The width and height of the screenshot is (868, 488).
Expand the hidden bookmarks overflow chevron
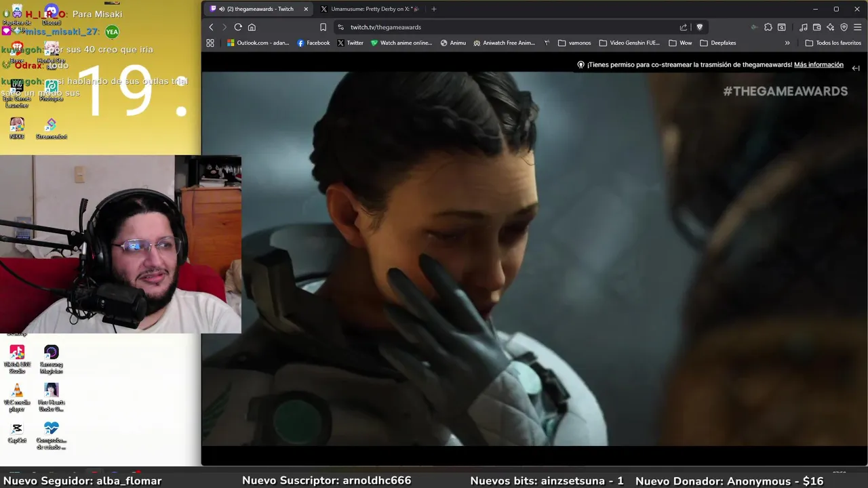coord(787,43)
